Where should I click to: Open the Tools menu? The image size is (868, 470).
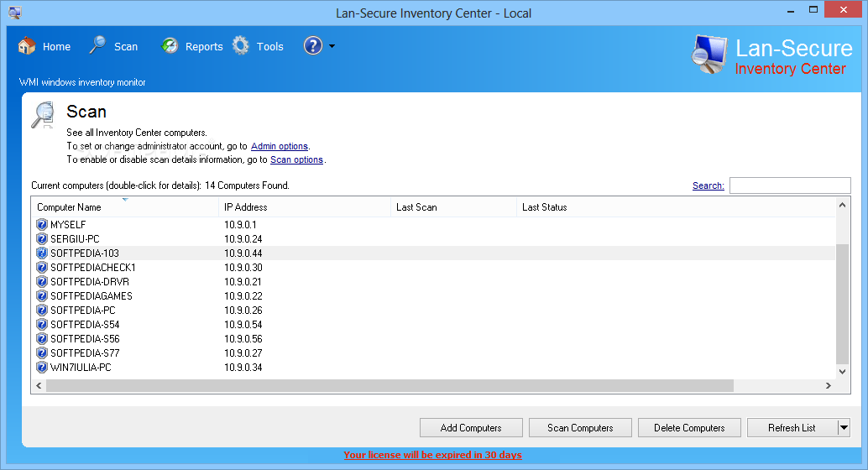tap(269, 46)
